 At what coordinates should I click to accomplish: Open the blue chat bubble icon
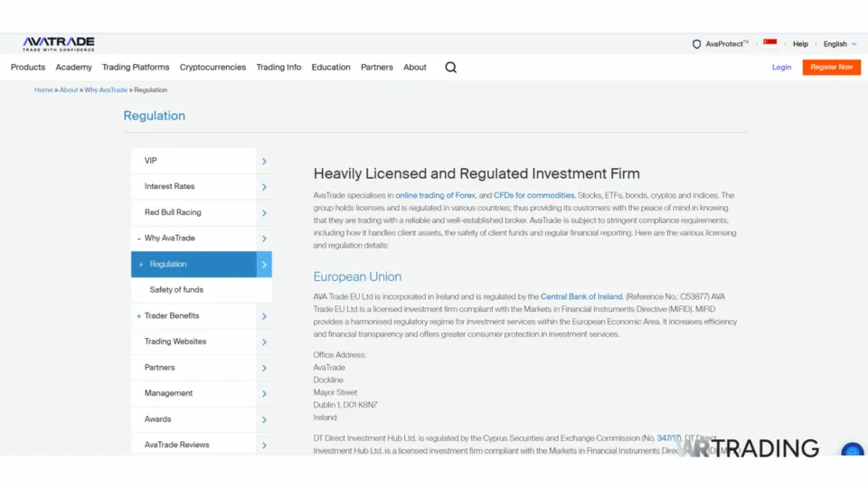point(853,449)
